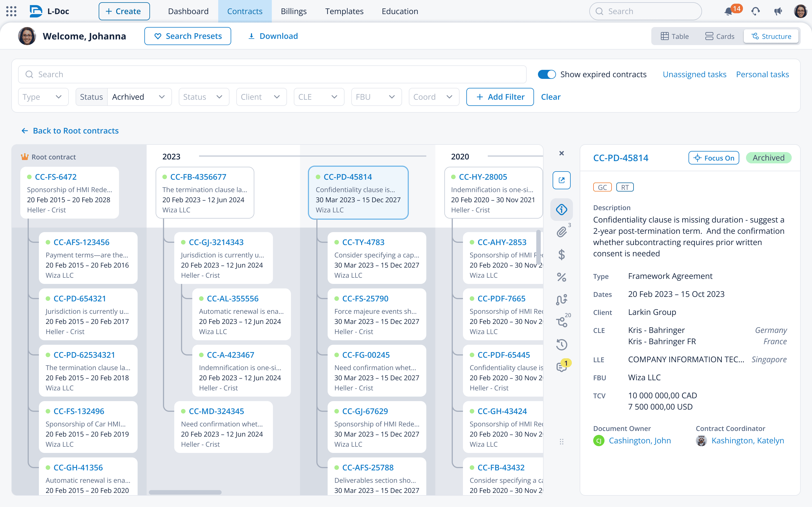Open the attachments paperclip icon
Image resolution: width=812 pixels, height=507 pixels.
click(x=561, y=232)
